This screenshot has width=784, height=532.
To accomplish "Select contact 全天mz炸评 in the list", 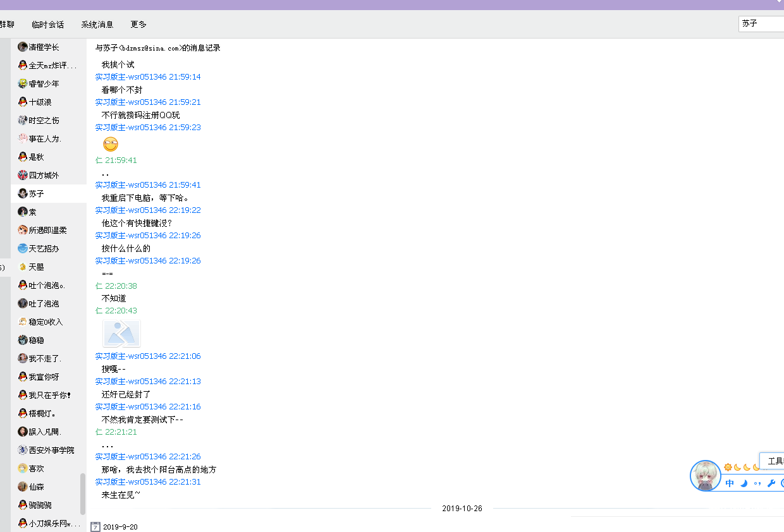I will coord(49,65).
